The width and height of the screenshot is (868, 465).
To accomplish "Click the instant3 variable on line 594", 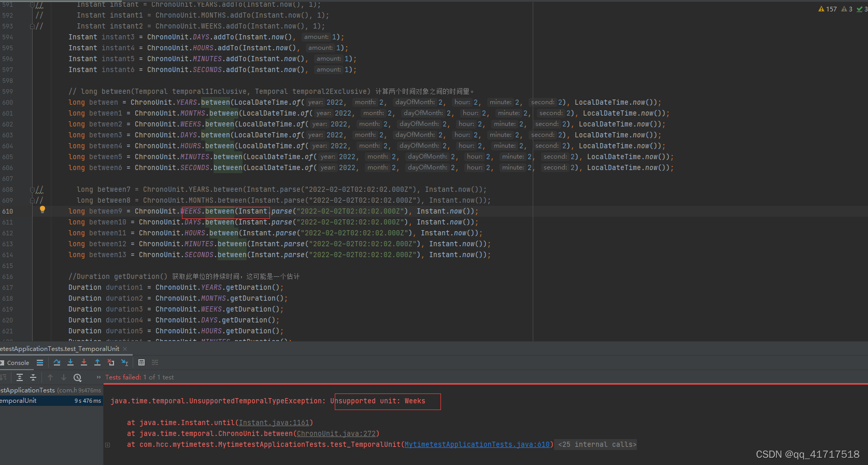I will tap(118, 37).
